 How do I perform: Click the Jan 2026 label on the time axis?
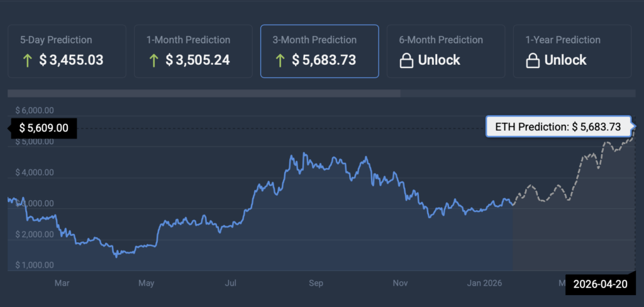pos(486,283)
